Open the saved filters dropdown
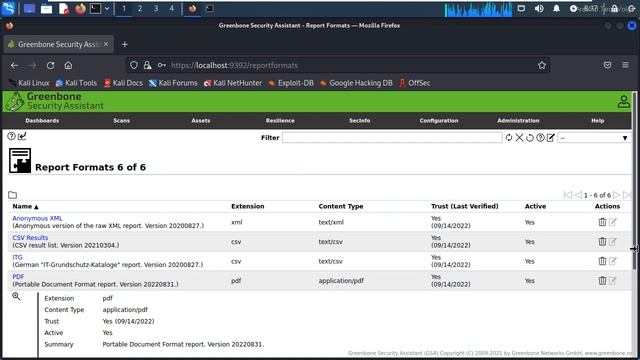The height and width of the screenshot is (360, 640). (x=594, y=138)
